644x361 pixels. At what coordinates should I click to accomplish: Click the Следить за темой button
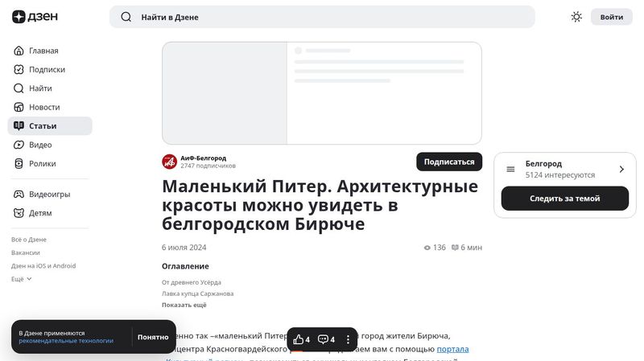pyautogui.click(x=564, y=199)
